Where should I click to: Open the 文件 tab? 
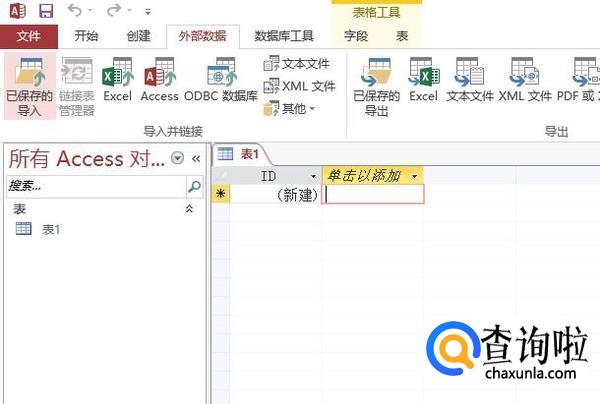coord(29,36)
